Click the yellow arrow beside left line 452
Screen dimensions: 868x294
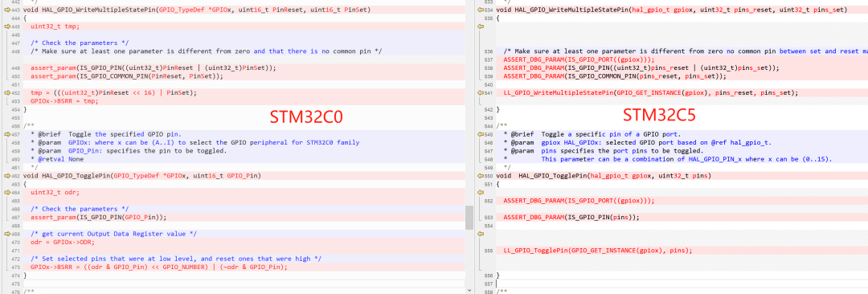[6, 93]
